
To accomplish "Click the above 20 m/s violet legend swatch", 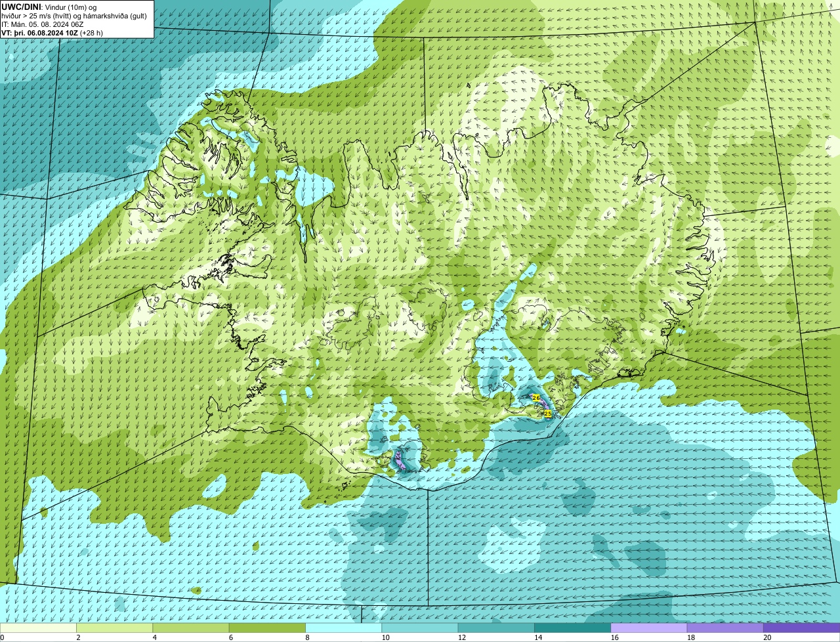I will pyautogui.click(x=802, y=628).
